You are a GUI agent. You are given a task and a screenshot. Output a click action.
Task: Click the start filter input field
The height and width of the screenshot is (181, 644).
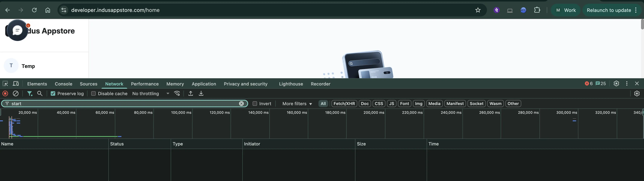coord(124,104)
